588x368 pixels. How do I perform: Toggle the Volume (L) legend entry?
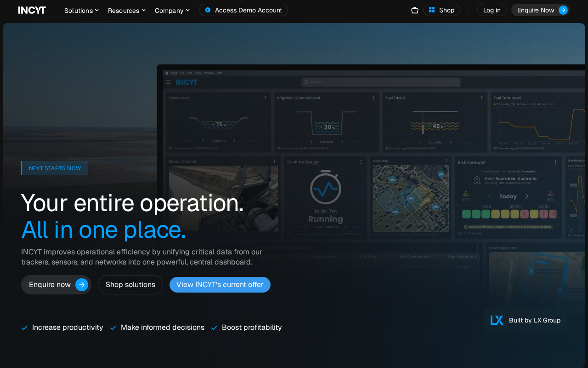coord(527,104)
